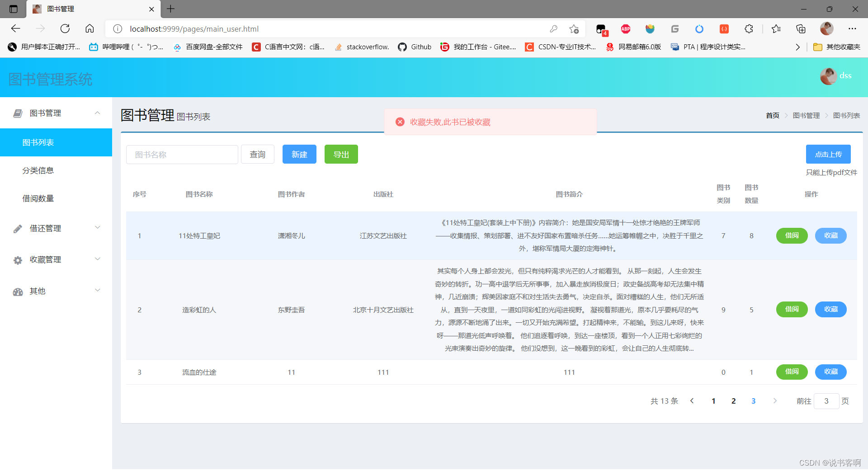The height and width of the screenshot is (471, 868).
Task: Open the browser profile avatar
Action: tap(826, 29)
